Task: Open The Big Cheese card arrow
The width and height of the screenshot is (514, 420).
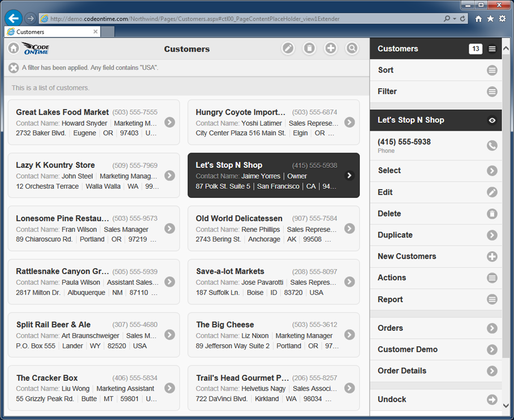Action: click(x=349, y=335)
